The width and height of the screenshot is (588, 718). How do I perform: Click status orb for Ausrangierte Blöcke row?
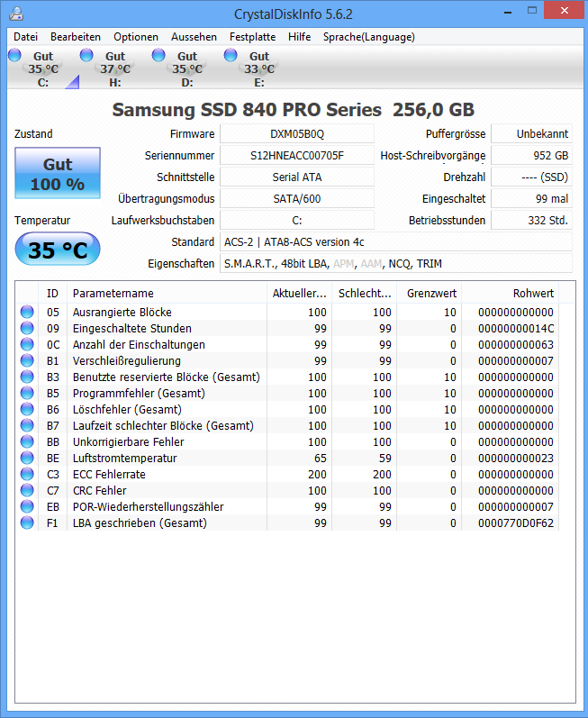(x=27, y=312)
